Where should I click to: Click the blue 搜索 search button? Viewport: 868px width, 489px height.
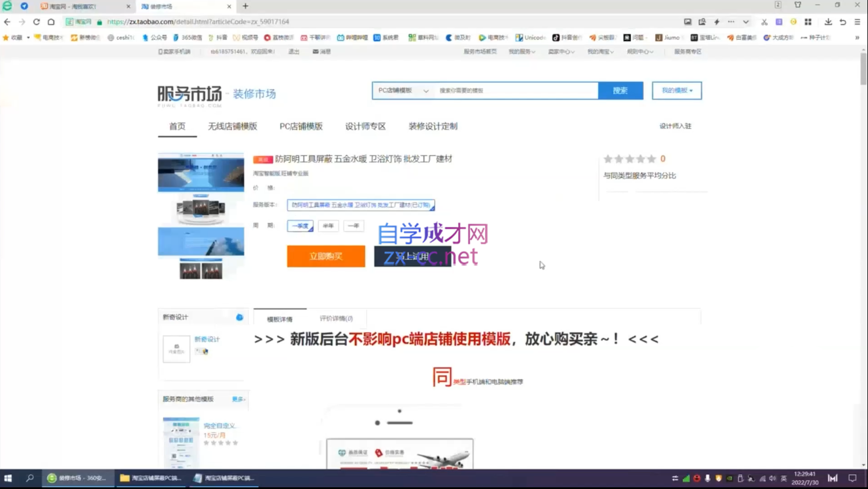(620, 90)
